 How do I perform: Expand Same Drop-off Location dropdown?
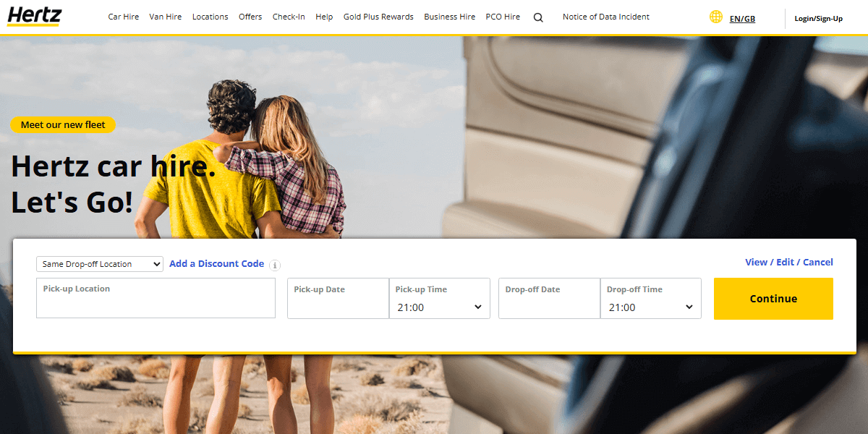coord(100,264)
